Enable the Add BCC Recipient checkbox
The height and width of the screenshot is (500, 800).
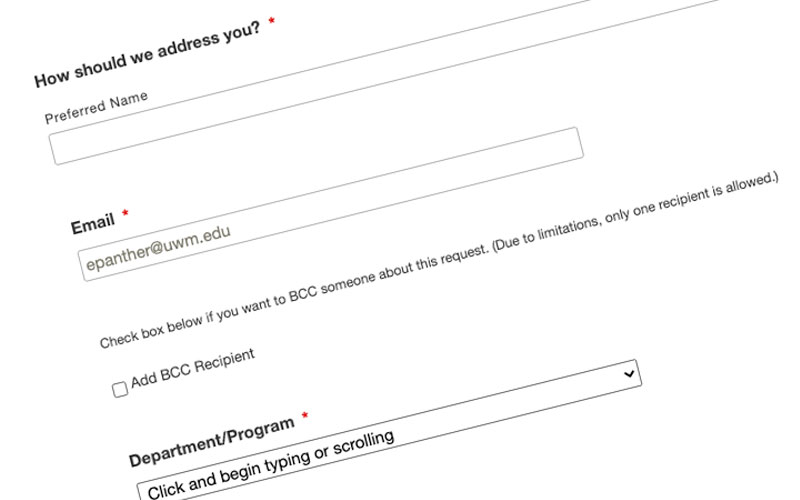(120, 389)
